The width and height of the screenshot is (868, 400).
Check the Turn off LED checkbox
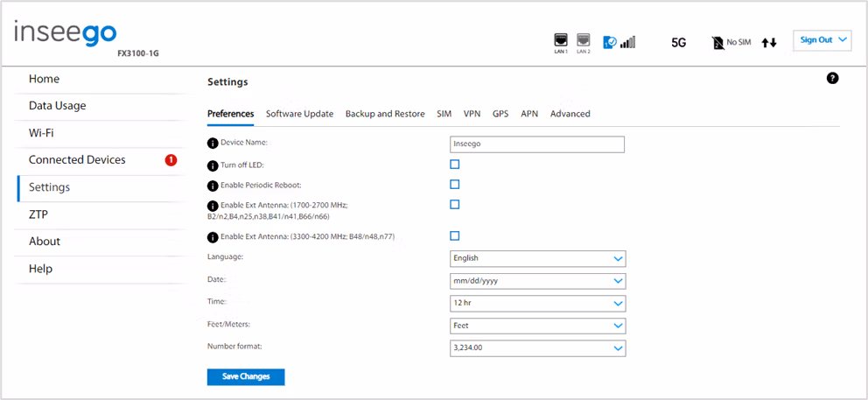[454, 165]
